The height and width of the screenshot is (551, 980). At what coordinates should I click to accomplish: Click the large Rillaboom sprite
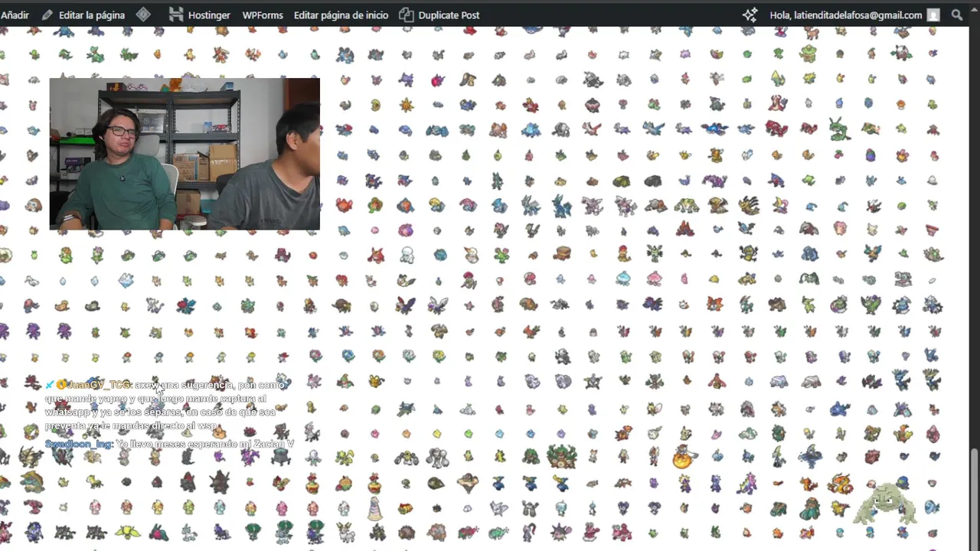561,455
